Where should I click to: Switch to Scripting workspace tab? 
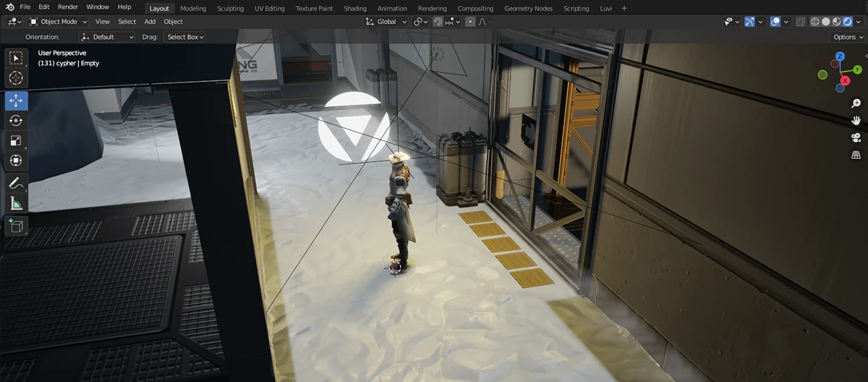[x=576, y=9]
